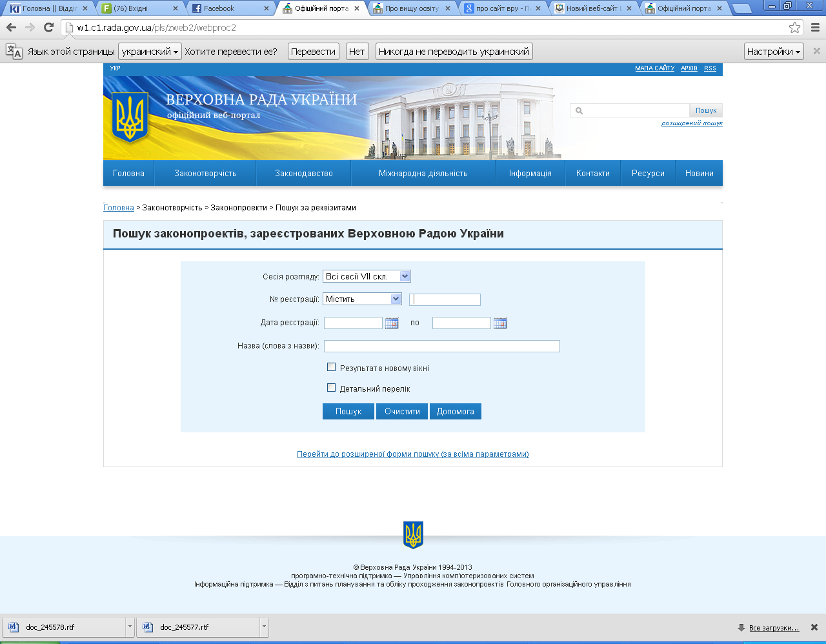Click the header site search field
The height and width of the screenshot is (644, 826).
[x=630, y=110]
